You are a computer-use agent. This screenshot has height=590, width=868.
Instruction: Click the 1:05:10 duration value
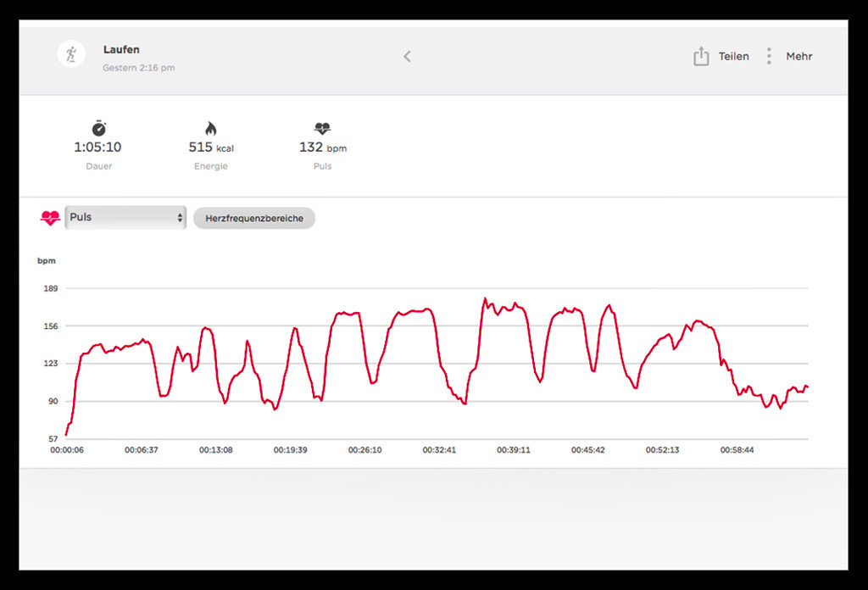click(x=97, y=147)
